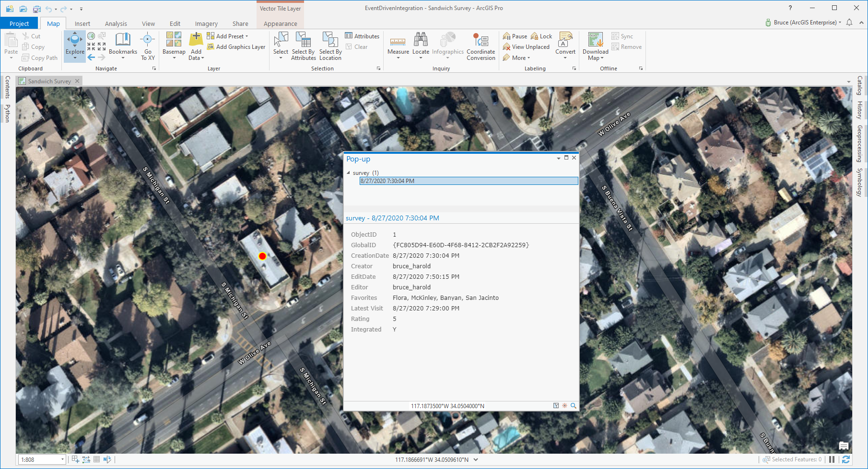
Task: Close the Sandwich Survey map tab
Action: point(77,81)
